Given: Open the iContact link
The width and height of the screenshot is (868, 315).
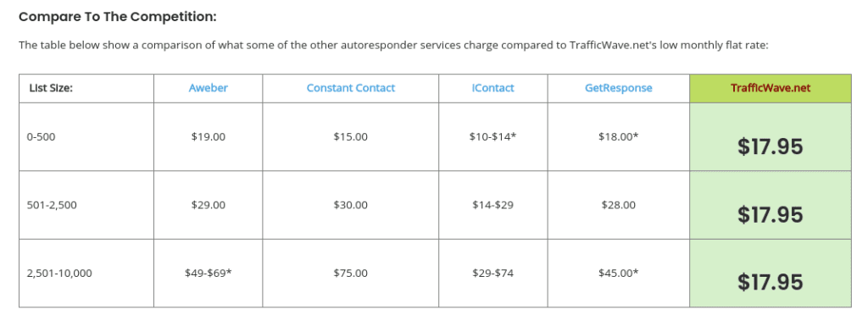Looking at the screenshot, I should [493, 88].
